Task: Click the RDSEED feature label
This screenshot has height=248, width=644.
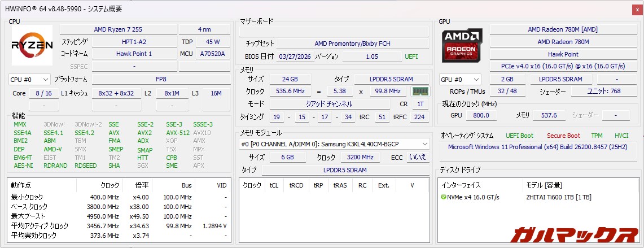Action: [86, 166]
